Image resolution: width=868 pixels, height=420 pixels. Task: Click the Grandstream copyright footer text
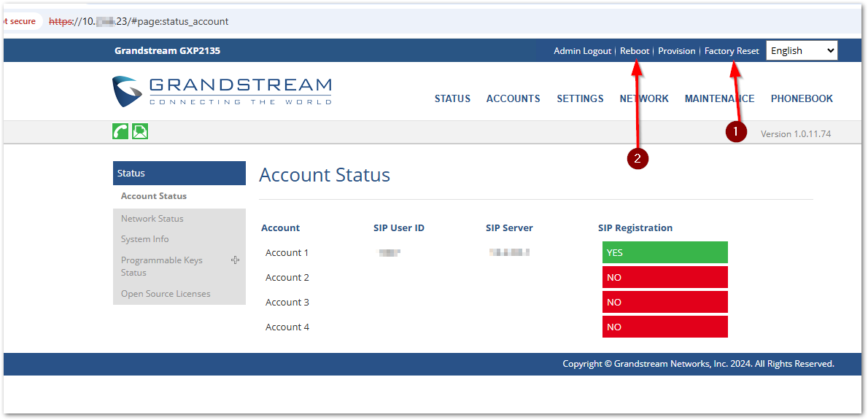tap(698, 364)
